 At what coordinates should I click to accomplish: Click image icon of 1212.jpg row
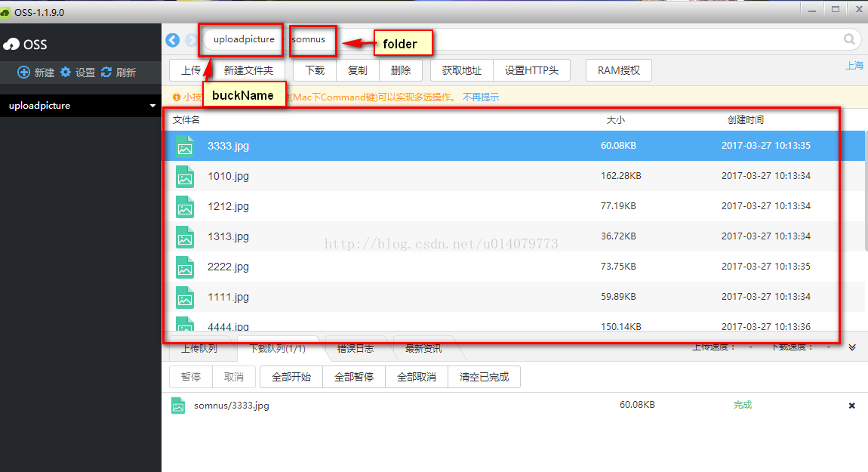coord(185,207)
